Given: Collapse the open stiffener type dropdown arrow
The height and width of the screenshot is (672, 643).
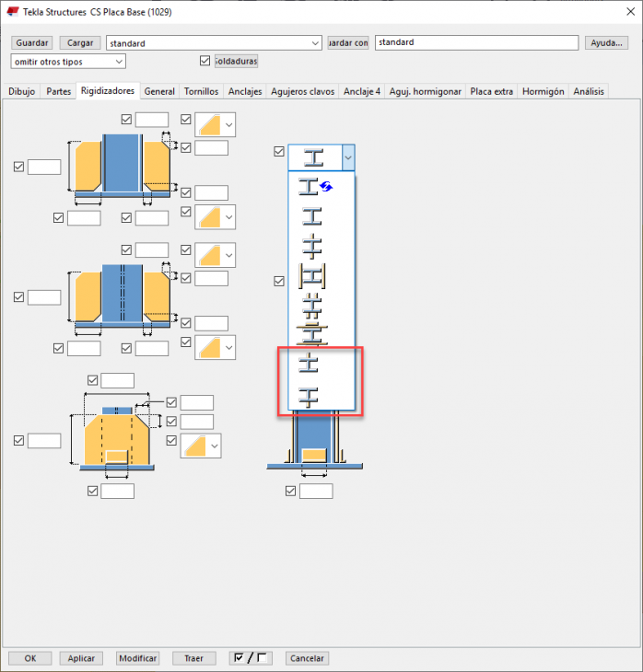Looking at the screenshot, I should tap(347, 158).
